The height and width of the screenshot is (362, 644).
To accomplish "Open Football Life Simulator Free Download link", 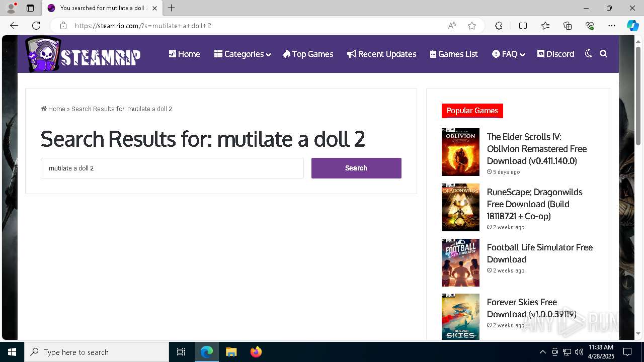I will (540, 253).
